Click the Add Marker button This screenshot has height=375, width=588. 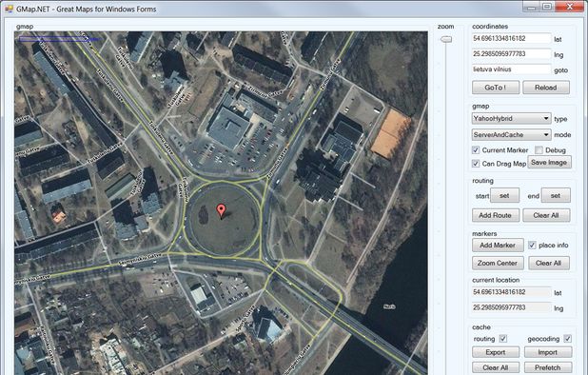498,245
